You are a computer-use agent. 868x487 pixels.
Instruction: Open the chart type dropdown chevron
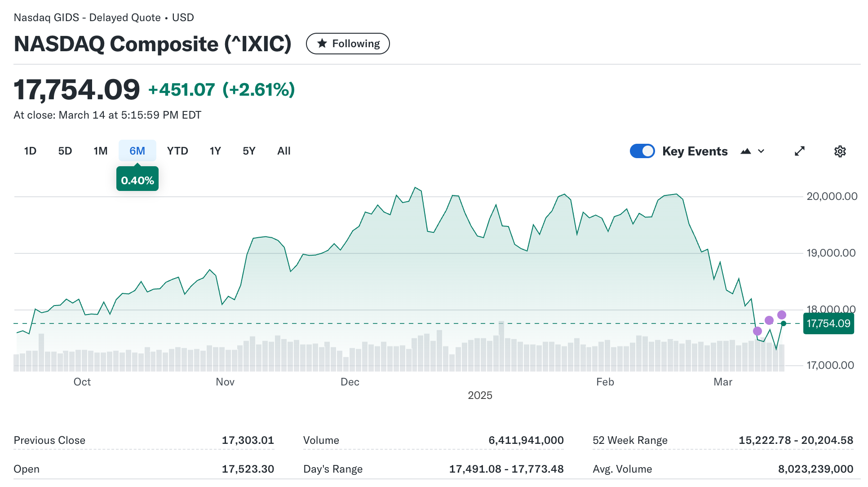tap(761, 151)
